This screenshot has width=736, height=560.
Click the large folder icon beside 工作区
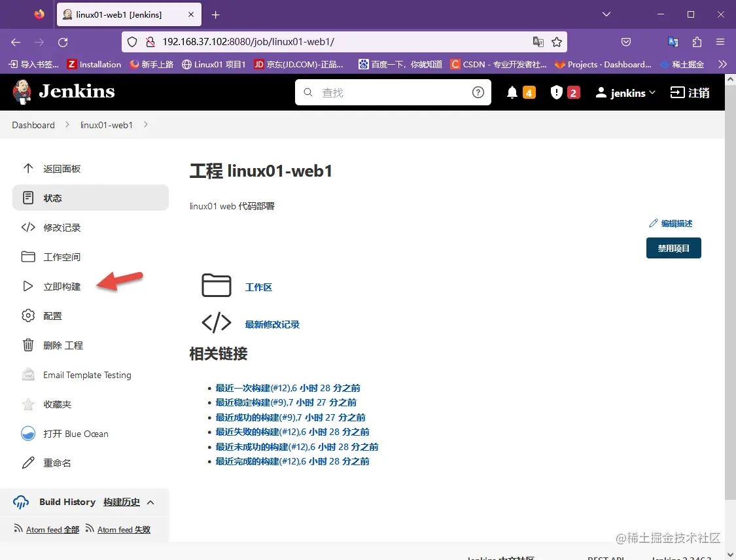[217, 285]
